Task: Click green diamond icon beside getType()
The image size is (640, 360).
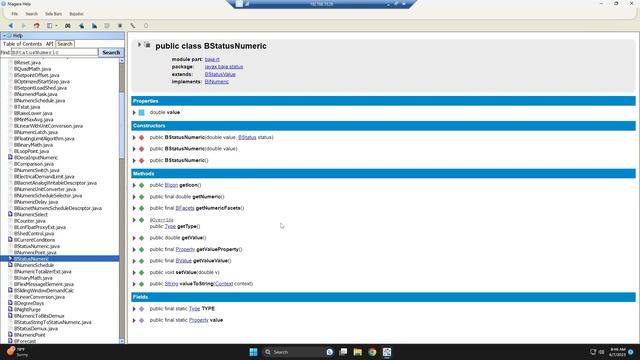Action: (x=142, y=220)
